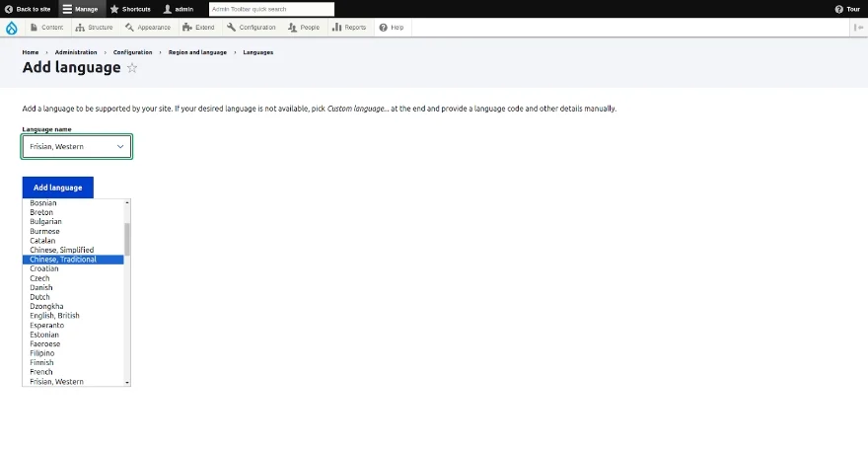Focus the Admin Toolbar quick search field
The height and width of the screenshot is (450, 868).
click(271, 9)
